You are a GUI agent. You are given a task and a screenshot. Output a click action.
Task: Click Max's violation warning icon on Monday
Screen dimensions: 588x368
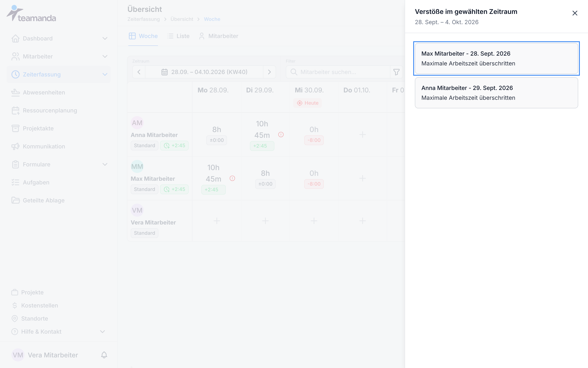click(x=232, y=178)
